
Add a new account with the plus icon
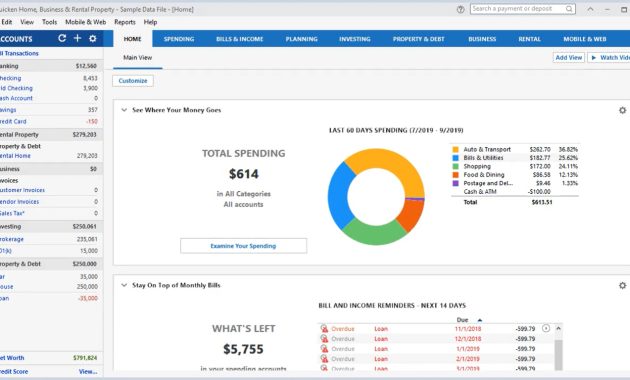coord(77,38)
